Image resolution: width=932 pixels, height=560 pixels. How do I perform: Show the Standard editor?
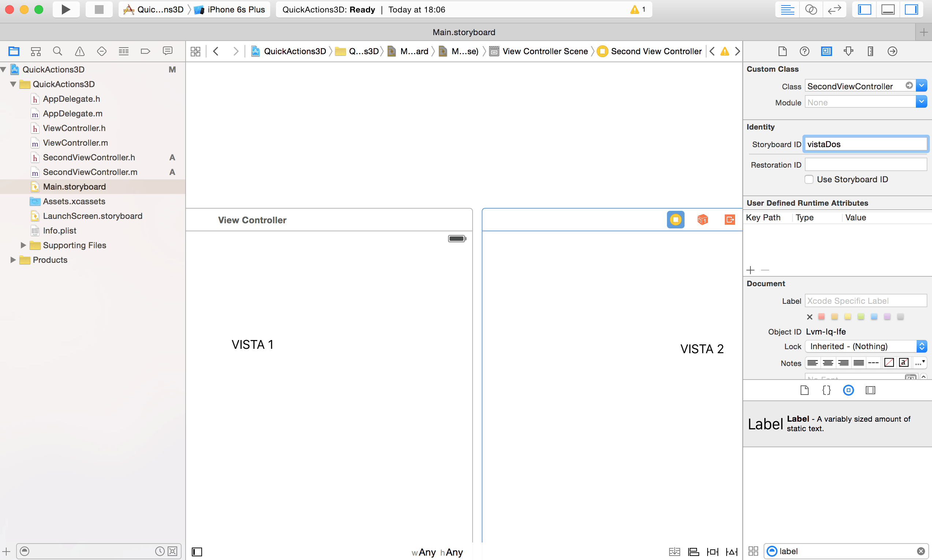(x=787, y=10)
